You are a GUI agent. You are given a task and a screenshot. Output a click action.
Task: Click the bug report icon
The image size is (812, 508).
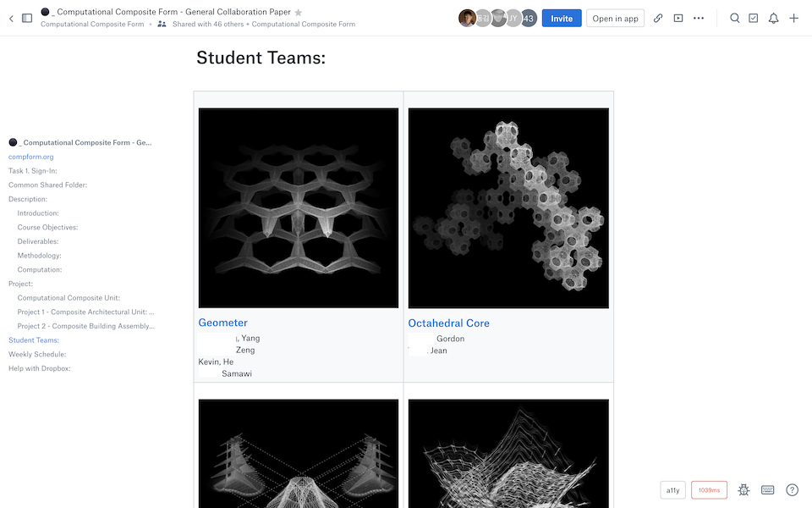pyautogui.click(x=744, y=489)
